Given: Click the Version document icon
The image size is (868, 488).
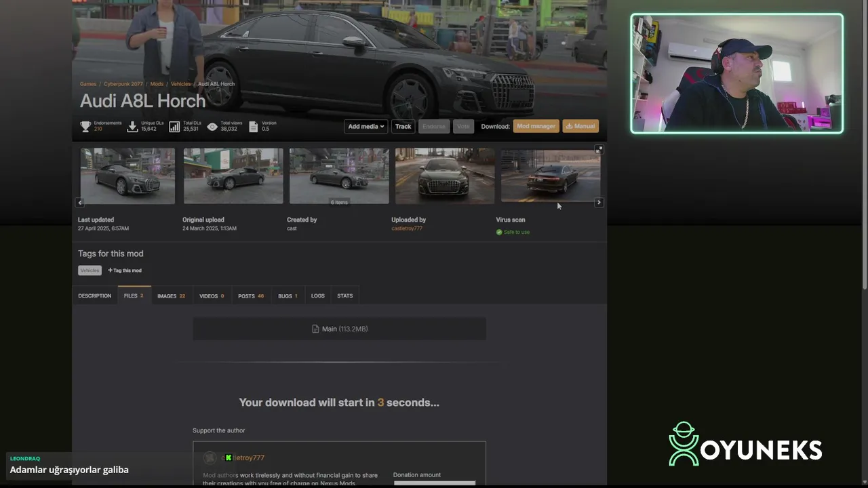Looking at the screenshot, I should [x=254, y=126].
